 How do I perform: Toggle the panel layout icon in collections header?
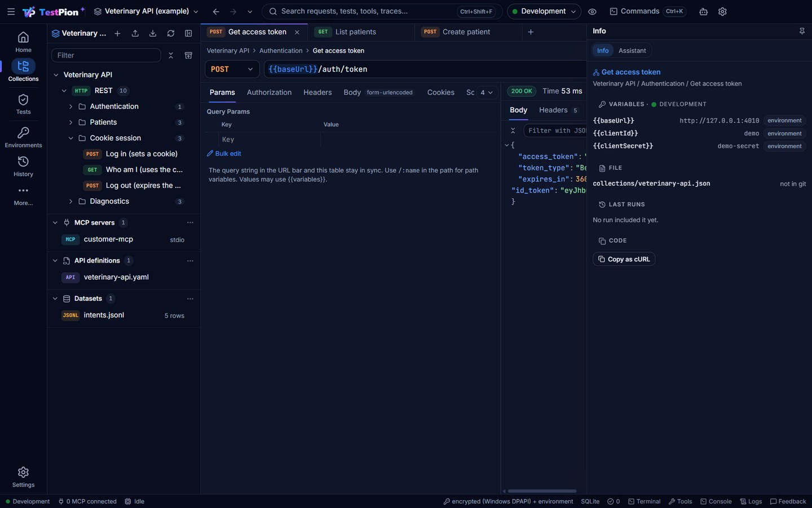(x=188, y=33)
